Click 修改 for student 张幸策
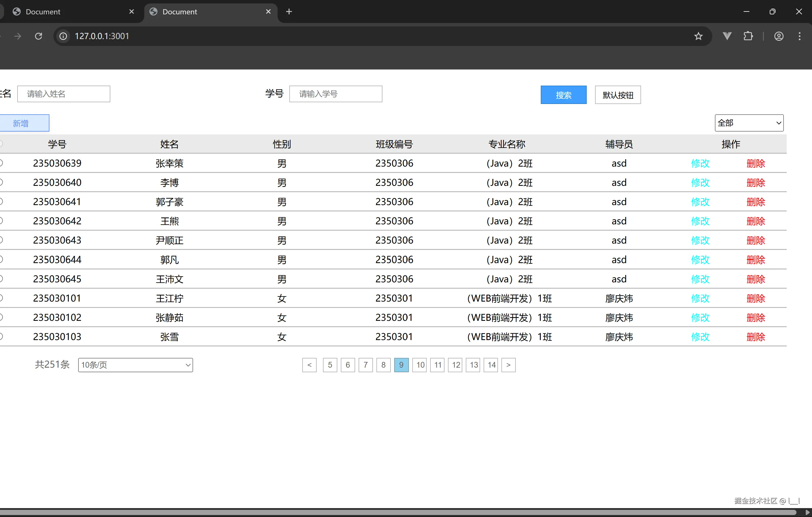This screenshot has width=812, height=517. (x=701, y=163)
